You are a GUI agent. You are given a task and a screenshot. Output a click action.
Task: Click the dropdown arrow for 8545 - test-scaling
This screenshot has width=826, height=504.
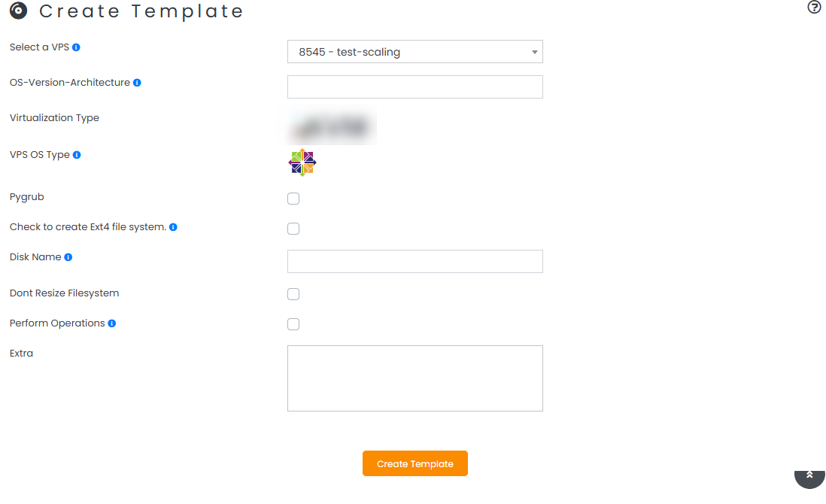pos(533,51)
